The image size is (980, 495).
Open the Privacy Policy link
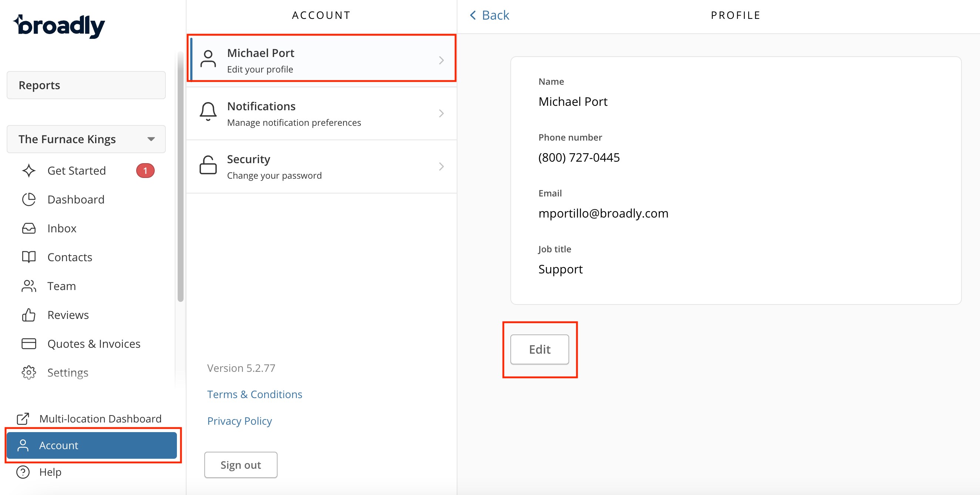pos(240,421)
